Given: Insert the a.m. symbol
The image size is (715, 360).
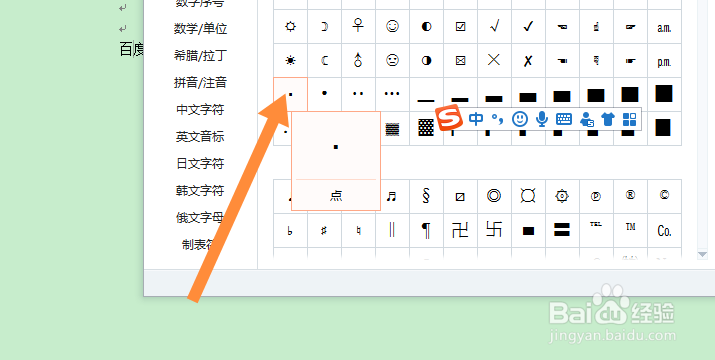Looking at the screenshot, I should pyautogui.click(x=664, y=27).
